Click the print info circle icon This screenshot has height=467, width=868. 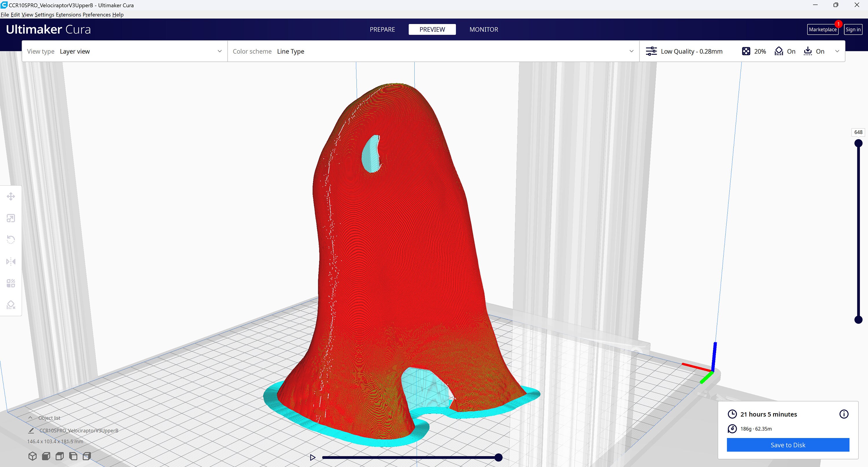[x=844, y=414]
